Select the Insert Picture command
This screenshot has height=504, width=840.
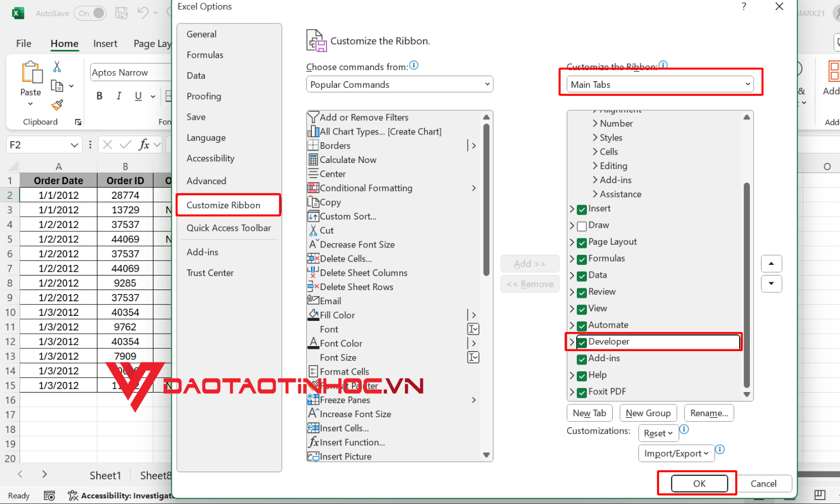click(394, 456)
